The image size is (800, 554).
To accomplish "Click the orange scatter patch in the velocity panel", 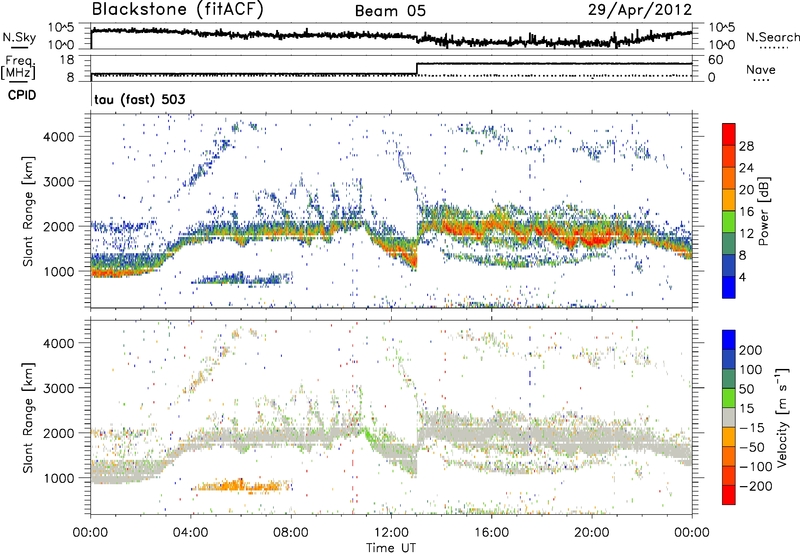I will click(240, 486).
